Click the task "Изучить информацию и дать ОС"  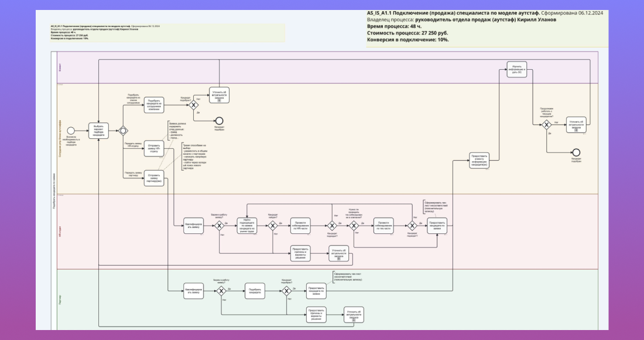click(x=517, y=69)
